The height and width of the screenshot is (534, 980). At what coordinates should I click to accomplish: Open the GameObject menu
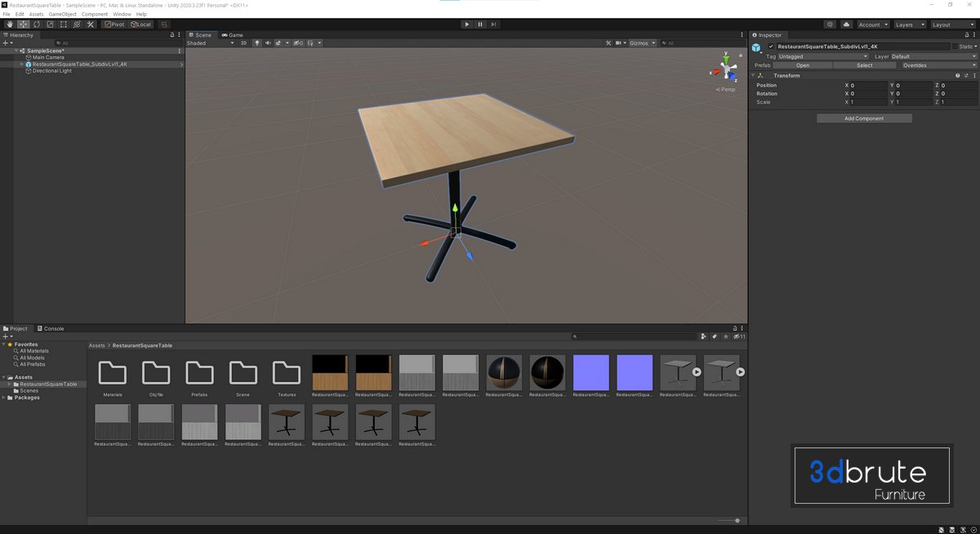pos(62,14)
